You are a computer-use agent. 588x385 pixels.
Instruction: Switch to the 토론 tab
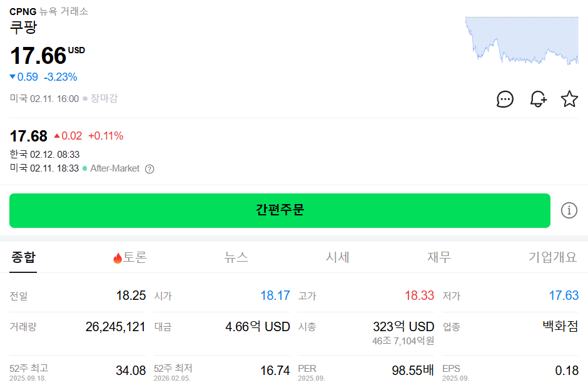(x=130, y=257)
